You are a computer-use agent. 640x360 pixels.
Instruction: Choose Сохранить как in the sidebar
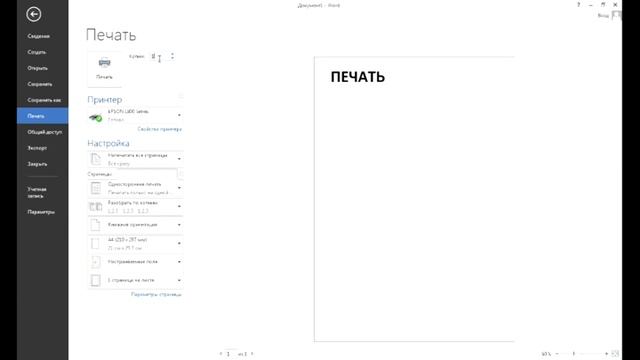coord(42,100)
